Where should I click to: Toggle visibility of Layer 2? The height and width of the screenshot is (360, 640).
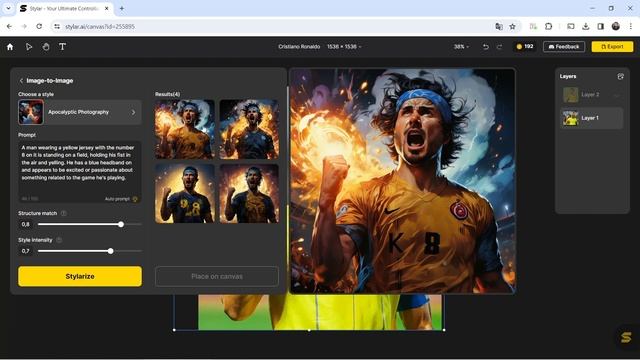(617, 95)
